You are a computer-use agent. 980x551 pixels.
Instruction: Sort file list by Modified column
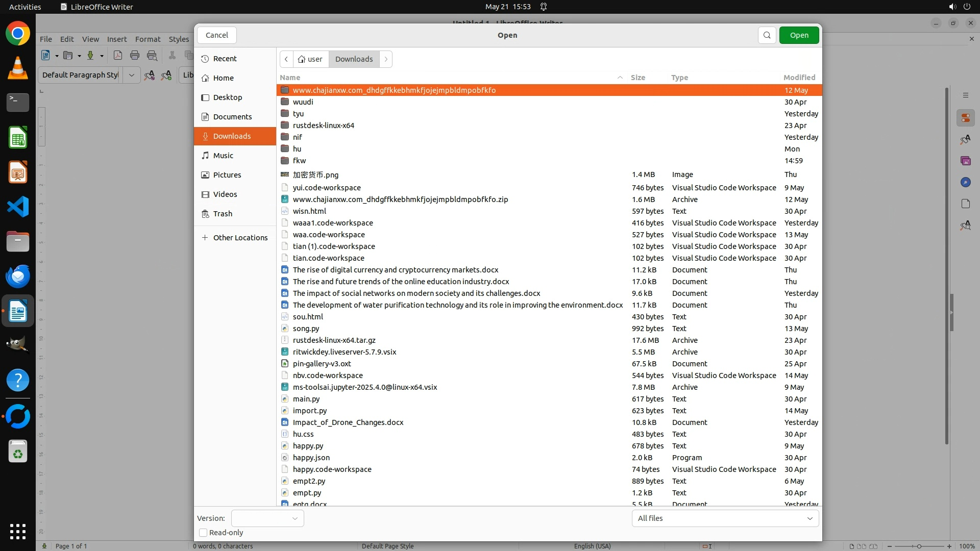[799, 78]
